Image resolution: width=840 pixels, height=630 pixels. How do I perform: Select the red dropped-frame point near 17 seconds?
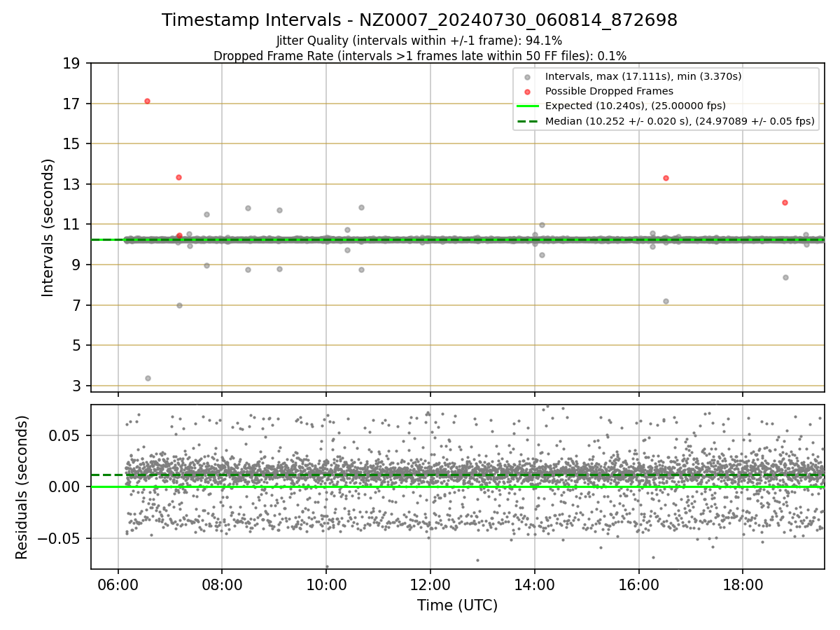point(147,101)
